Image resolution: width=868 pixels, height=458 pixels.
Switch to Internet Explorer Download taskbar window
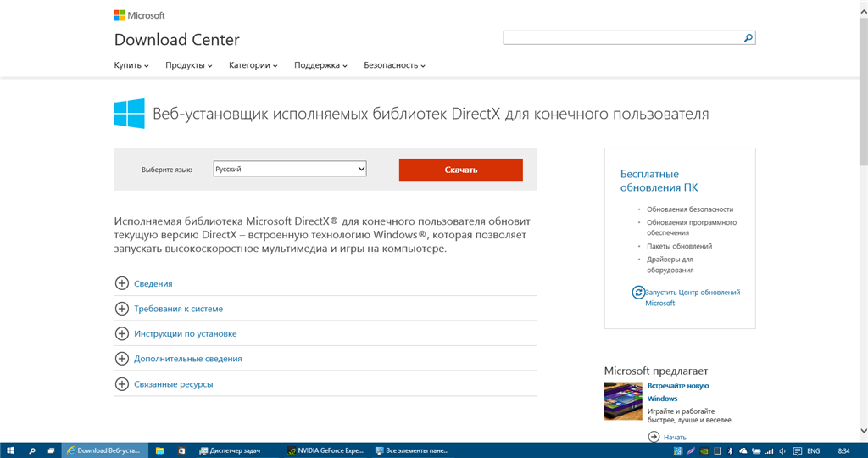pos(104,451)
